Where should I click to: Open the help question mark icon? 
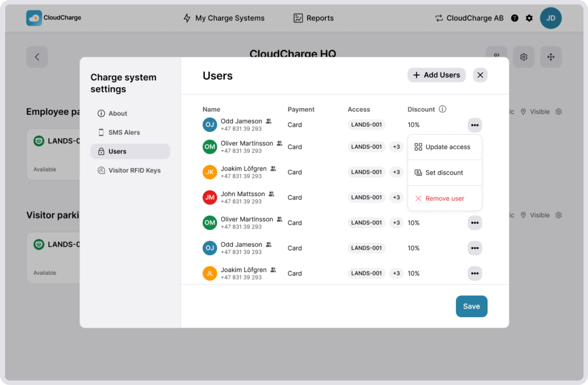pos(514,18)
